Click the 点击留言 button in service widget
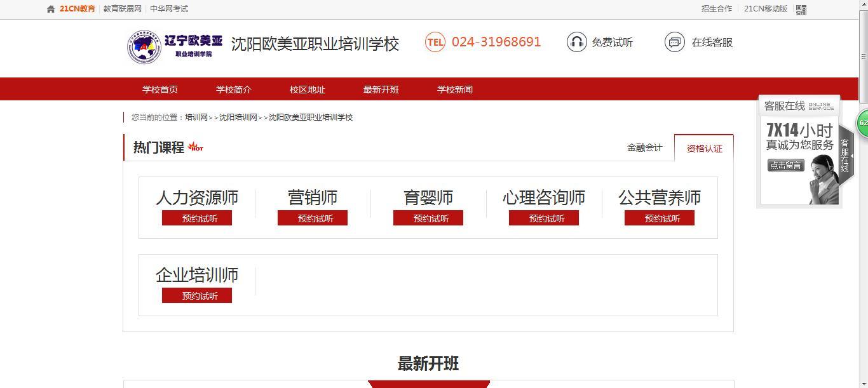 786,165
